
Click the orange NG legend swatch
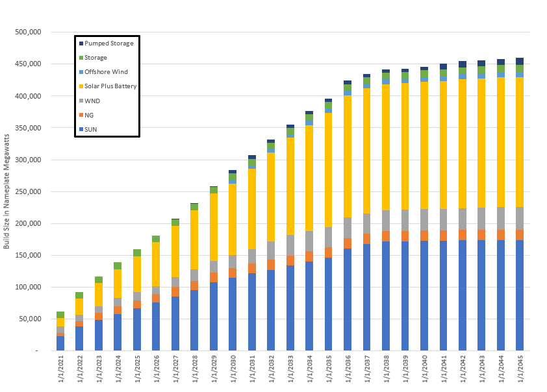tap(81, 115)
